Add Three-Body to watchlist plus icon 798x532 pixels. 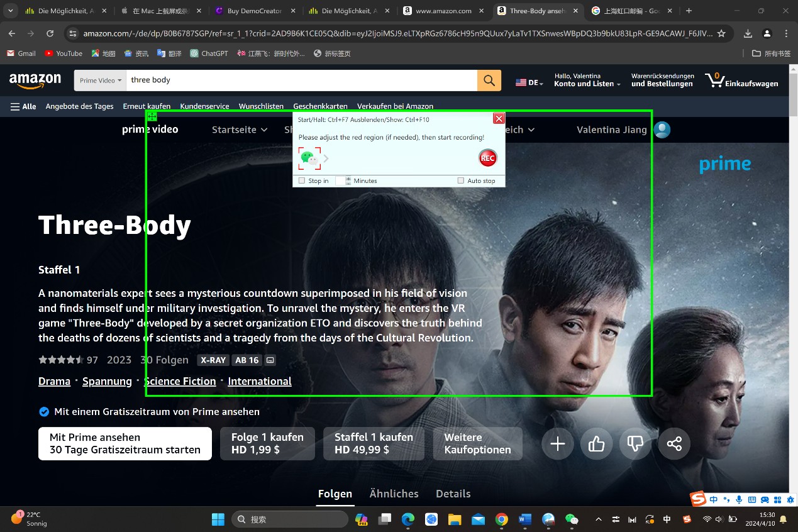[557, 444]
